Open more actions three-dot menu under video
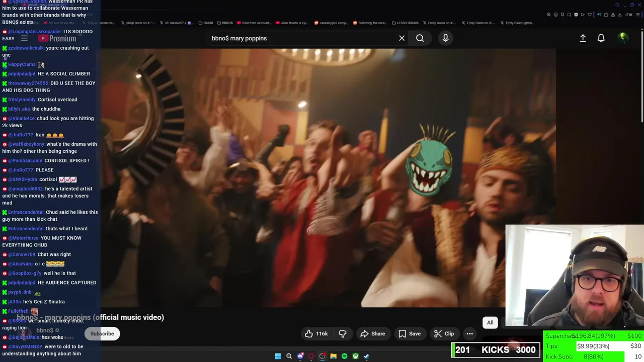644x362 pixels. [469, 333]
